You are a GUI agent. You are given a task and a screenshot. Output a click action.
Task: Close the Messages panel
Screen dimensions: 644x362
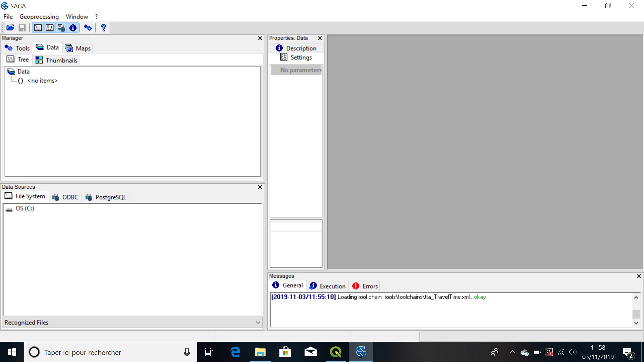coord(639,276)
